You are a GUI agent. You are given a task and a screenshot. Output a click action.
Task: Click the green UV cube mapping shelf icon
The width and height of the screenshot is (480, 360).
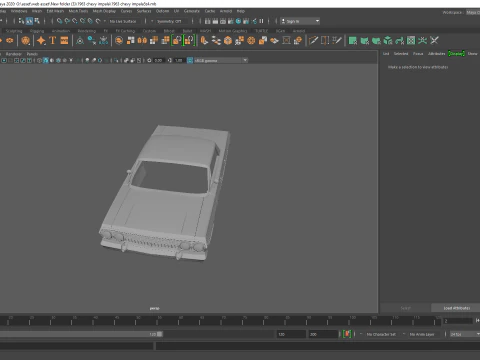coord(388,41)
